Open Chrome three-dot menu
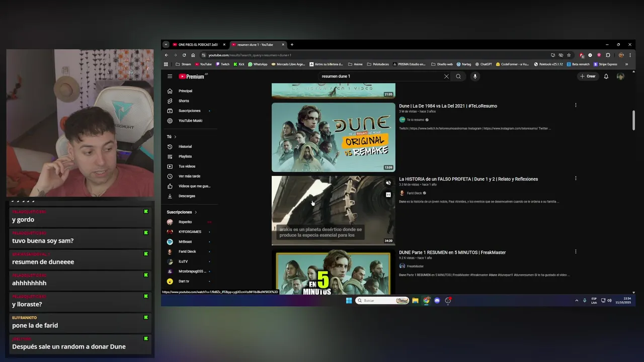 [630, 55]
